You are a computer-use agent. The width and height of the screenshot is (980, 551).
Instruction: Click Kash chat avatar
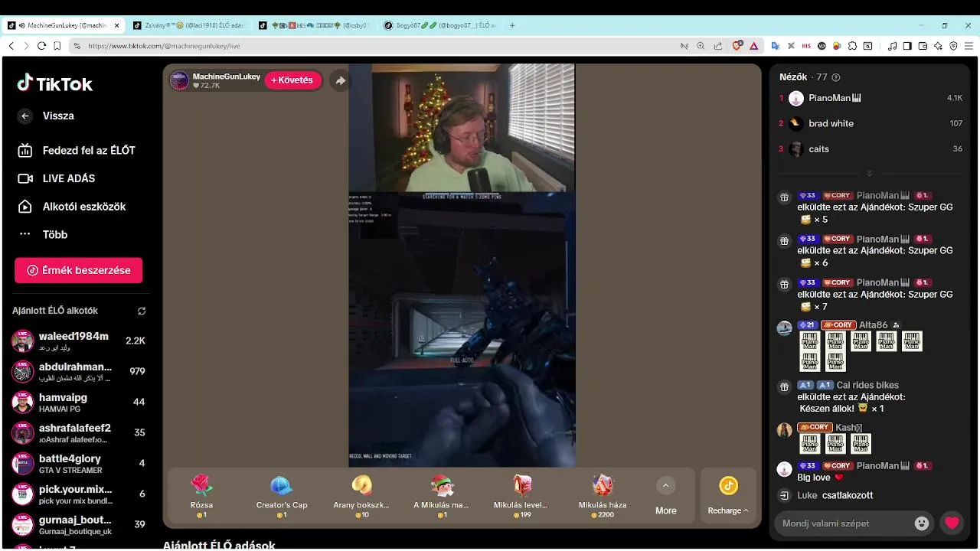pos(785,430)
